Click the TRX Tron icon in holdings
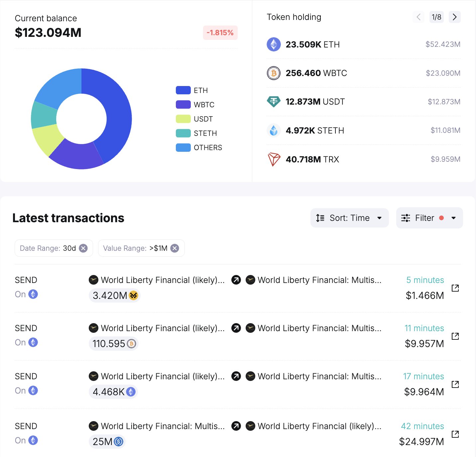Screen dimensions: 476x457 tap(274, 159)
